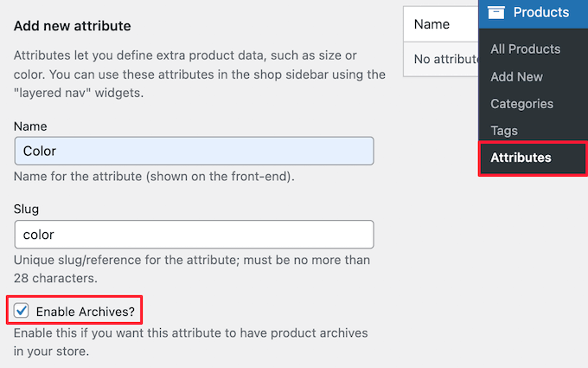588x368 pixels.
Task: Click the Add new attribute heading
Action: (73, 26)
